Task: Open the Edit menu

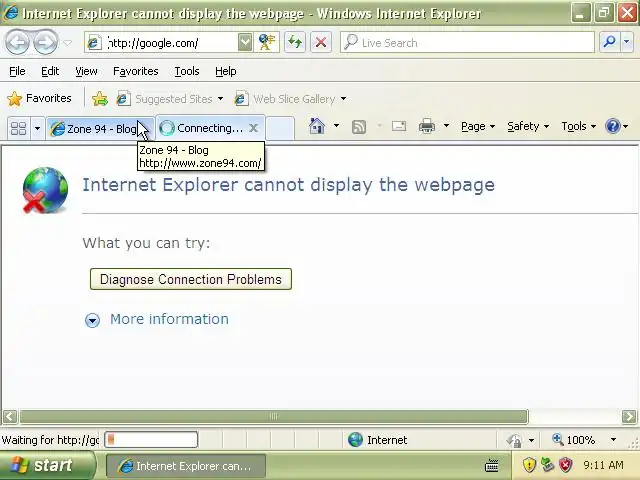Action: (50, 71)
